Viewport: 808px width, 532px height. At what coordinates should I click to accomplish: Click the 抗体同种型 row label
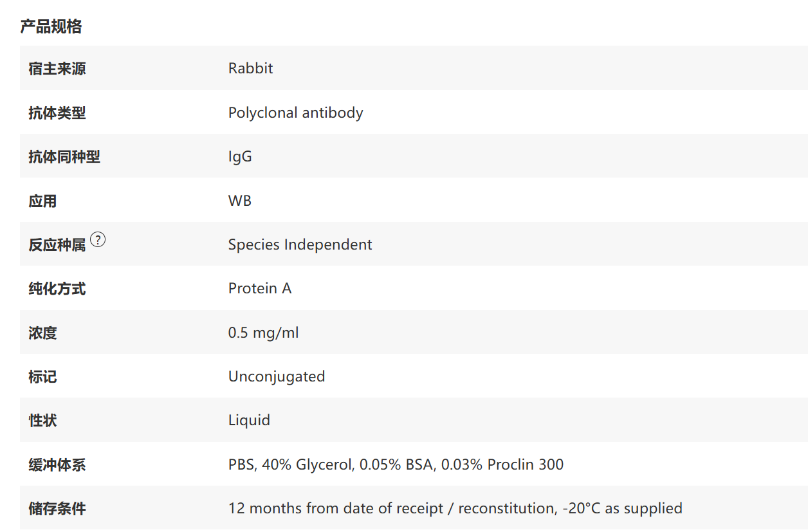[64, 157]
